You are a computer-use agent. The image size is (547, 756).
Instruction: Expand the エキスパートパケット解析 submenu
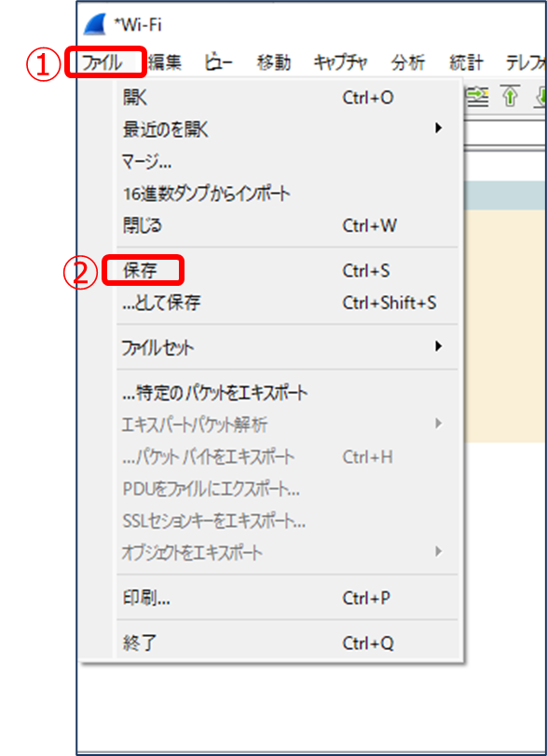[287, 425]
